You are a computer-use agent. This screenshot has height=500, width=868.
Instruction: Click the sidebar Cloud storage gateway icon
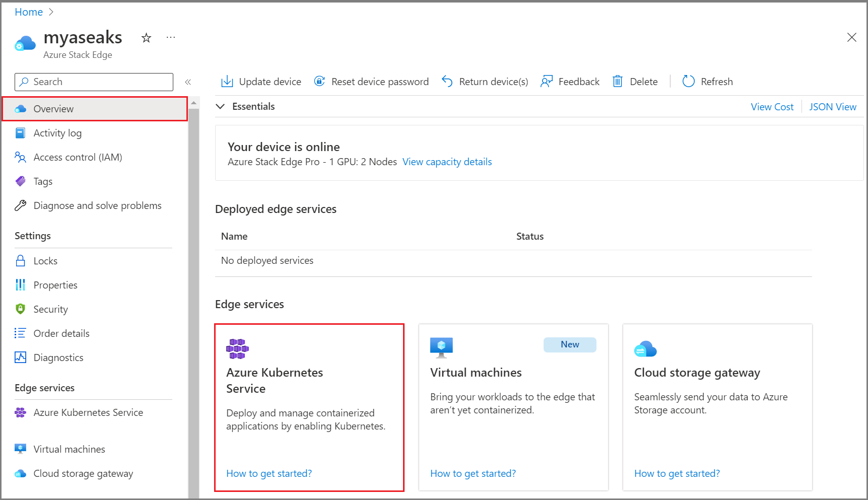coord(21,473)
